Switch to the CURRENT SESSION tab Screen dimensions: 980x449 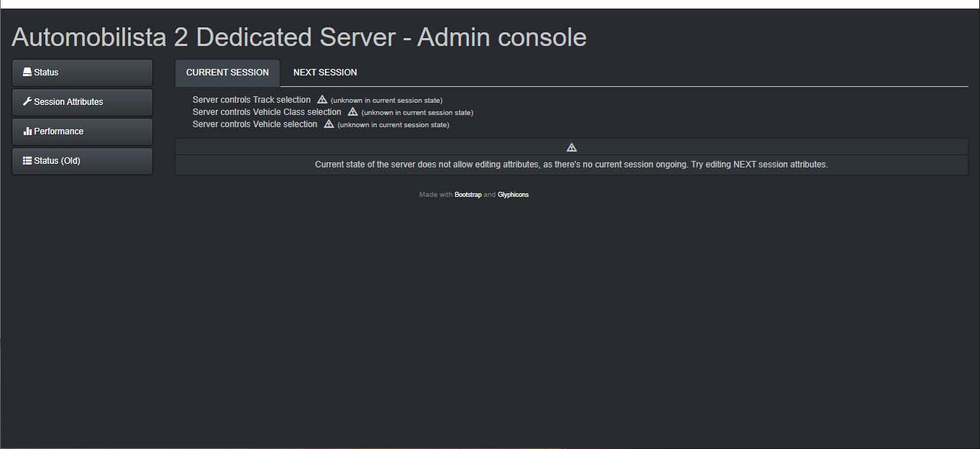click(227, 73)
